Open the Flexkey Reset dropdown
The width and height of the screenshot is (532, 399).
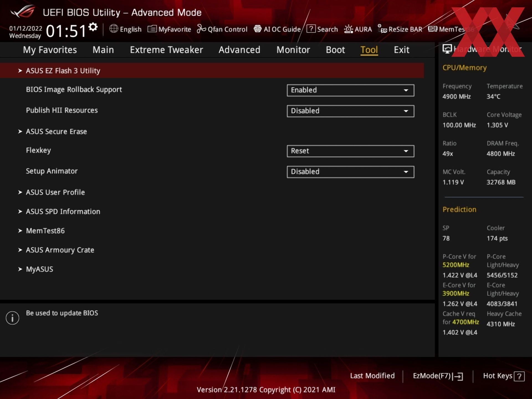(x=351, y=151)
